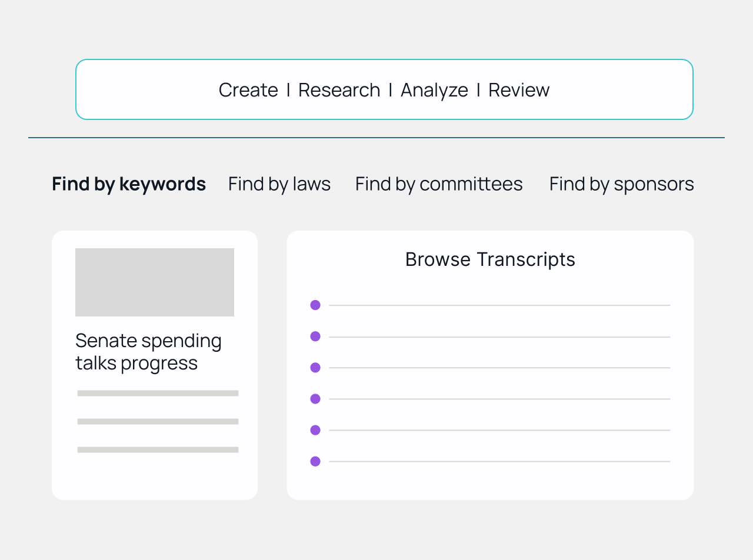The image size is (753, 560).
Task: Click the fourth purple transcript bullet
Action: click(x=315, y=399)
